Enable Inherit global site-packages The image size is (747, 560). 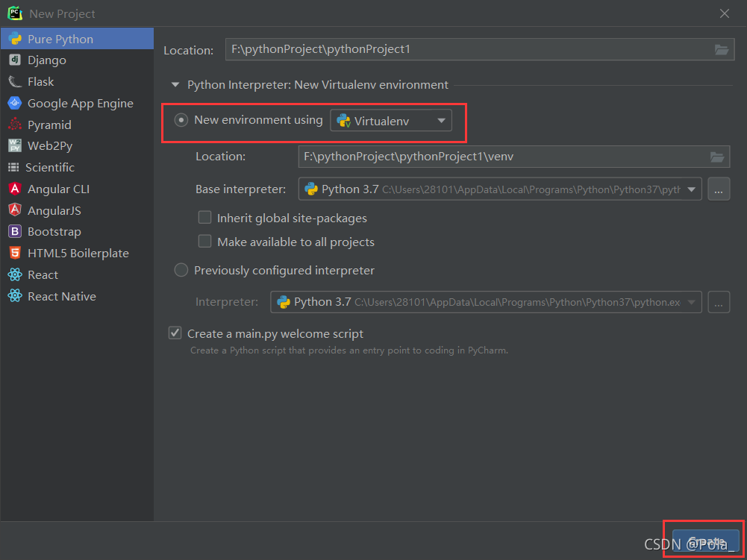205,218
